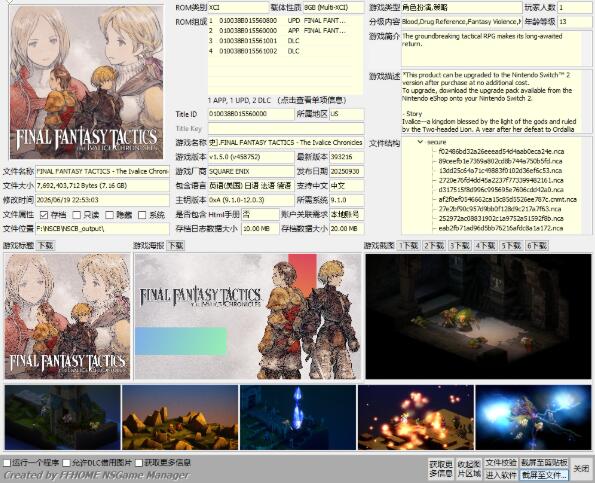The image size is (595, 483).
Task: Select the file starting with eab2fb71 in tree
Action: click(500, 228)
